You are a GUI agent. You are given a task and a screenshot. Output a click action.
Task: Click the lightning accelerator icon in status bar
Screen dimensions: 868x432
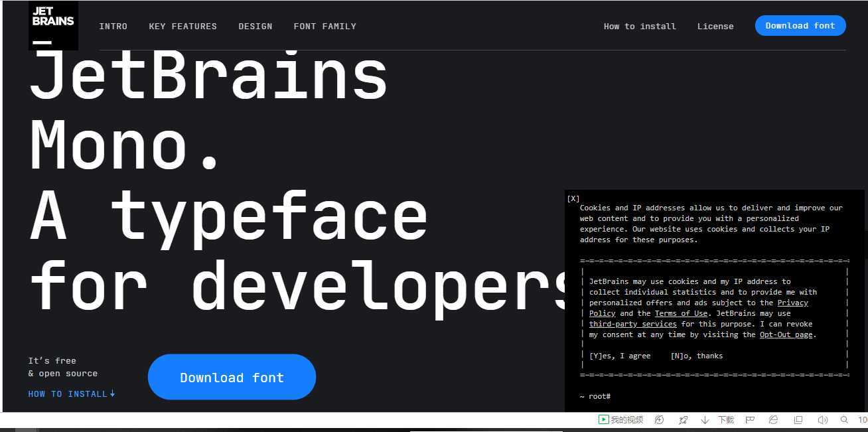[659, 420]
